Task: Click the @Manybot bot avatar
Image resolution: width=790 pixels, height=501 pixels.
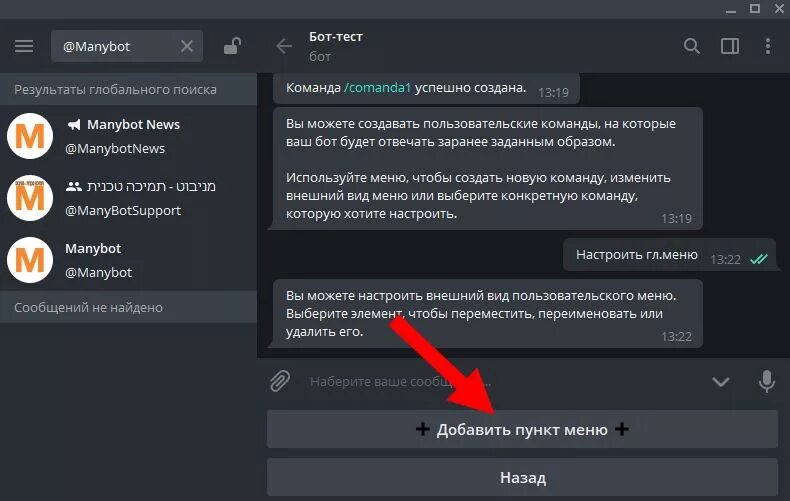Action: 30,260
